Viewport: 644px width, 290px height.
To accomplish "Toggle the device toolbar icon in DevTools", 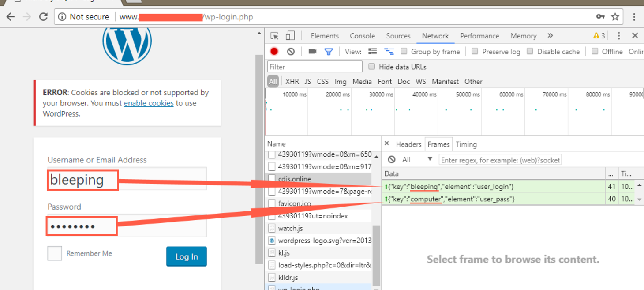I will [x=290, y=36].
